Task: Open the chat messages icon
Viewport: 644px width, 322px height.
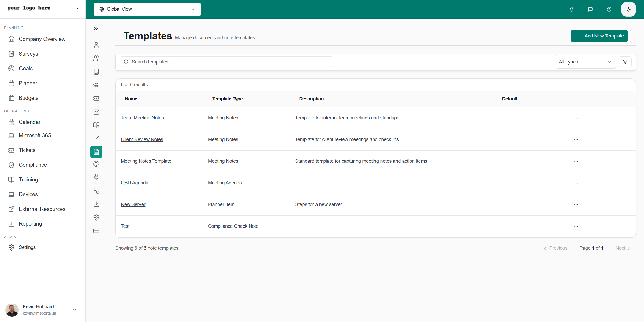Action: tap(590, 9)
